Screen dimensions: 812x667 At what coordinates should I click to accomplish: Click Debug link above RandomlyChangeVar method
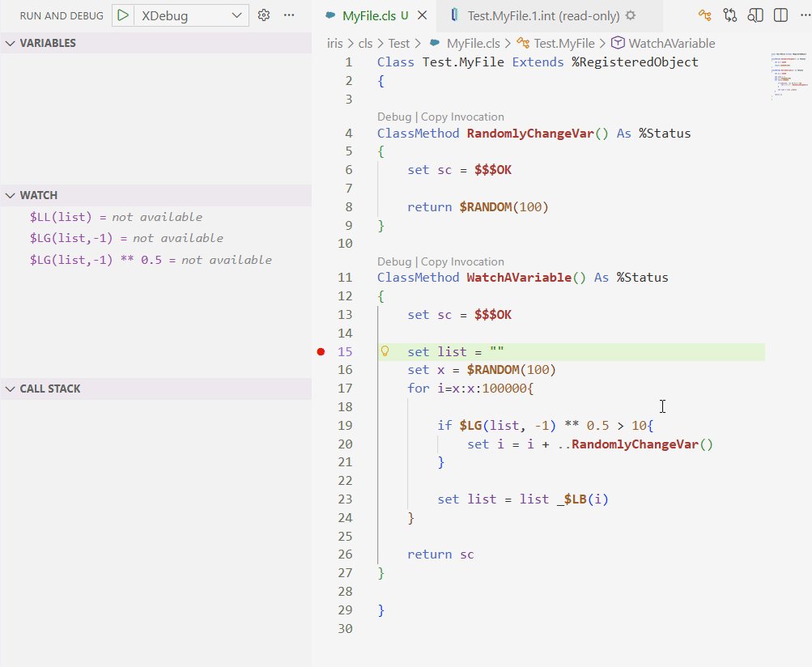tap(394, 117)
